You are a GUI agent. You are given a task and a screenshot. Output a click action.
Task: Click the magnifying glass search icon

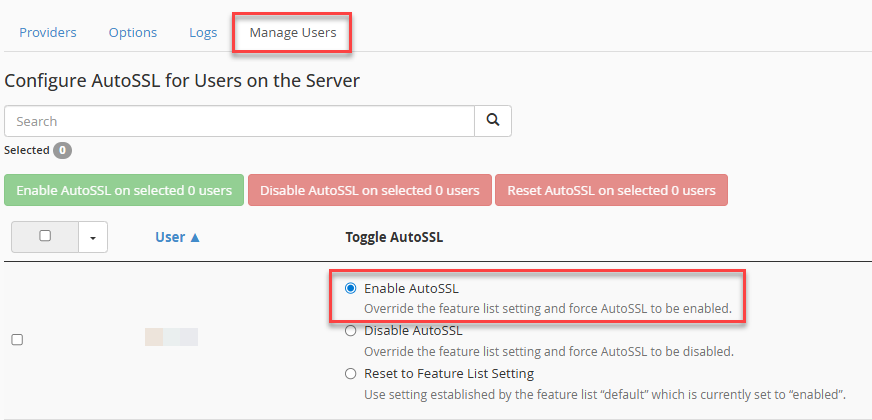pos(493,121)
